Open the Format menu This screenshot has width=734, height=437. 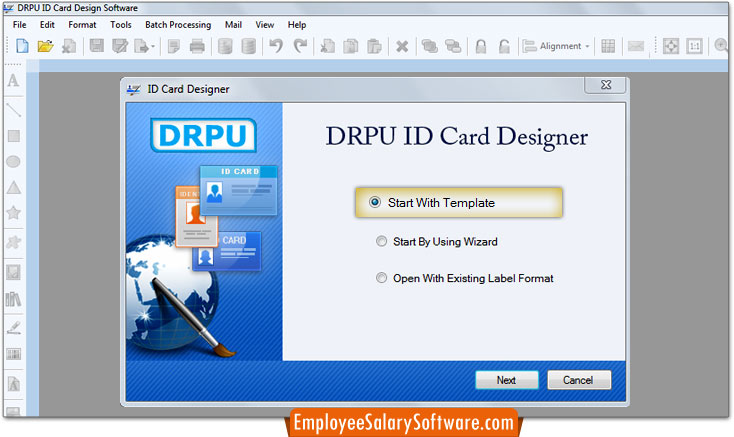coord(82,25)
